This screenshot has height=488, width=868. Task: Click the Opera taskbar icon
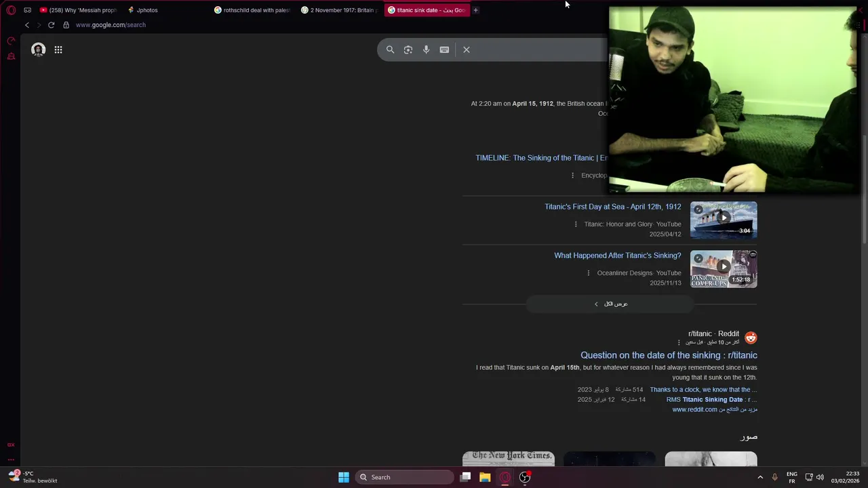[505, 477]
